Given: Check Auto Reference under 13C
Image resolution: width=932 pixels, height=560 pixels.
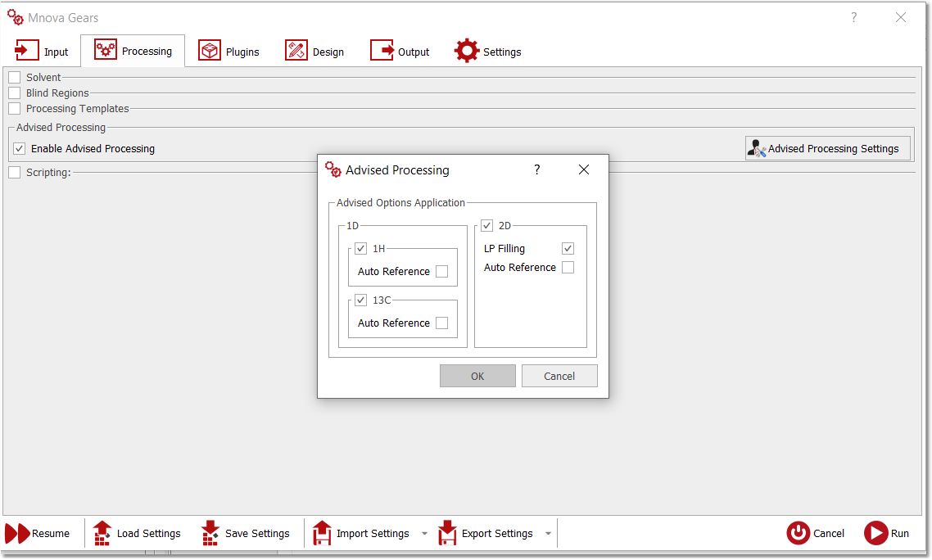Looking at the screenshot, I should coord(441,323).
